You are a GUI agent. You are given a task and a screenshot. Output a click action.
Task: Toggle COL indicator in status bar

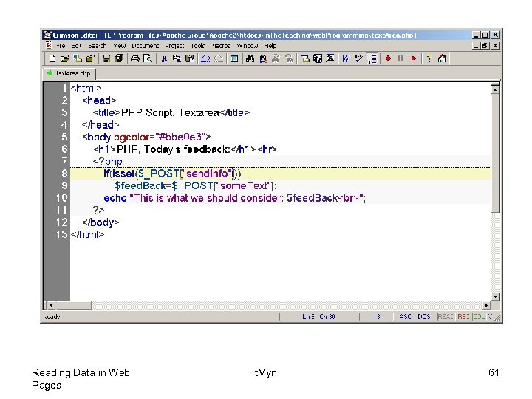(479, 316)
